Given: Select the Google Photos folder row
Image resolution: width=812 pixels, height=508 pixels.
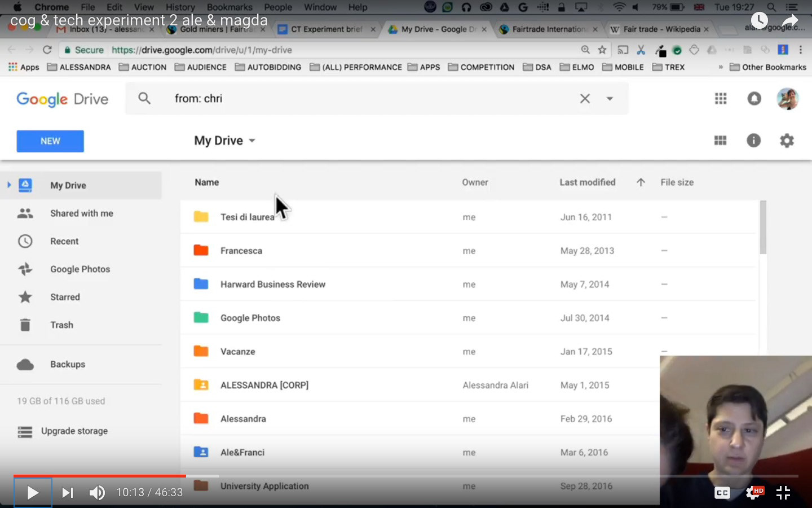Looking at the screenshot, I should [468, 318].
